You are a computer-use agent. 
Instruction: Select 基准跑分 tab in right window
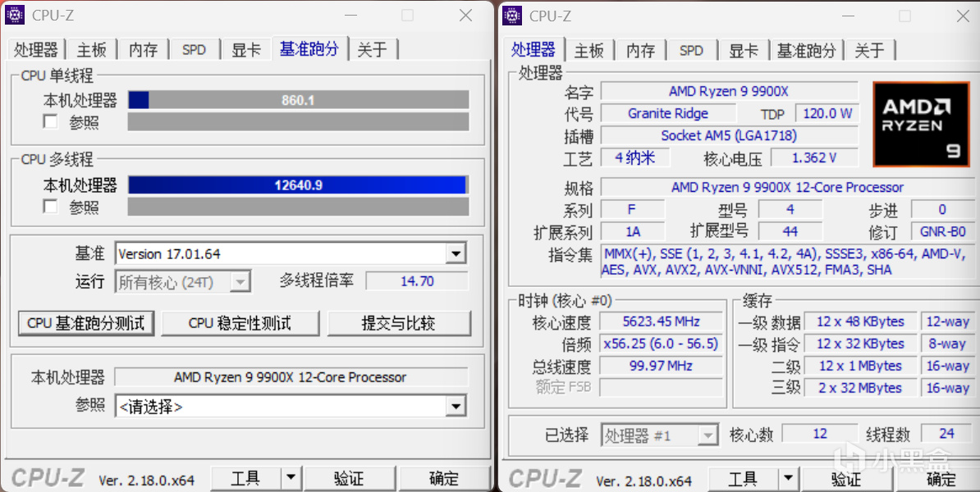(806, 50)
